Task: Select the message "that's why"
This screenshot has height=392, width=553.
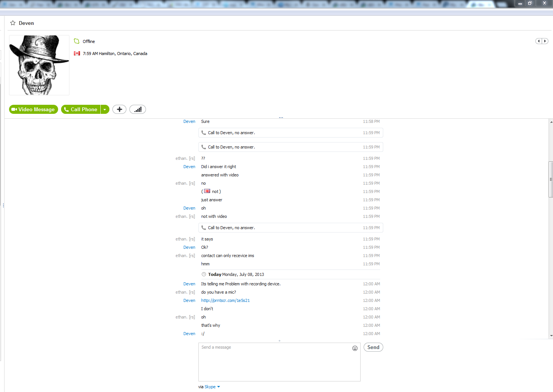Action: click(210, 325)
